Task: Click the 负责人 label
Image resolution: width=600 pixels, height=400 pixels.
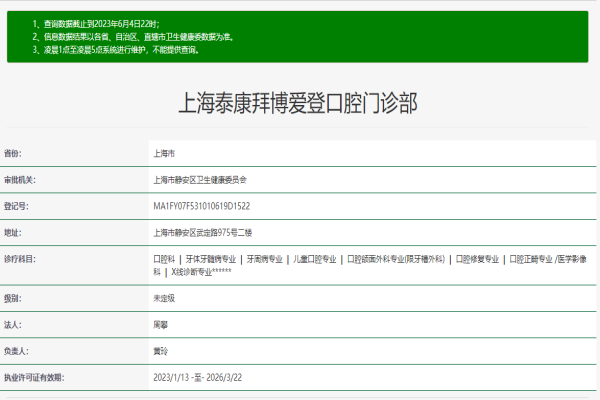Action: pyautogui.click(x=16, y=351)
